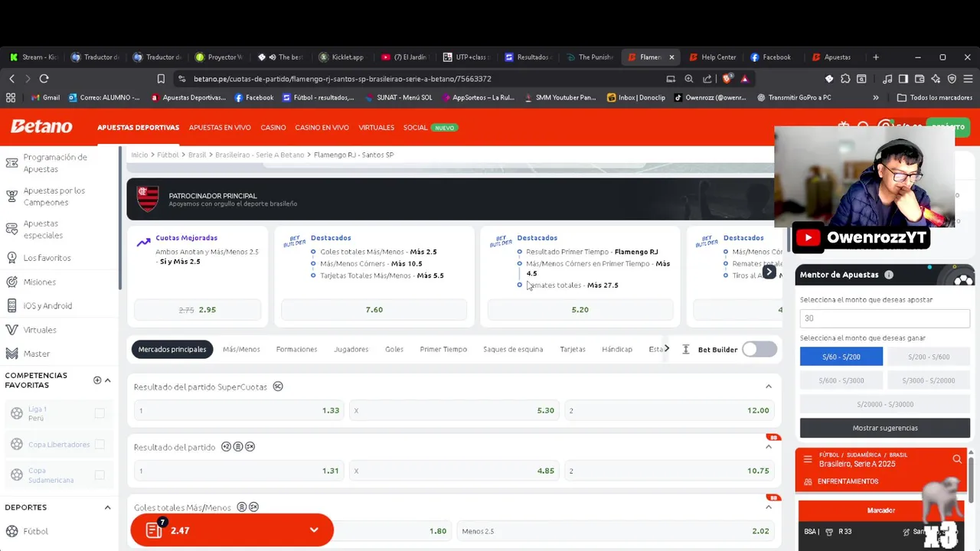Image resolution: width=980 pixels, height=551 pixels.
Task: Open the bet slip icon with 7 badge
Action: pos(155,530)
